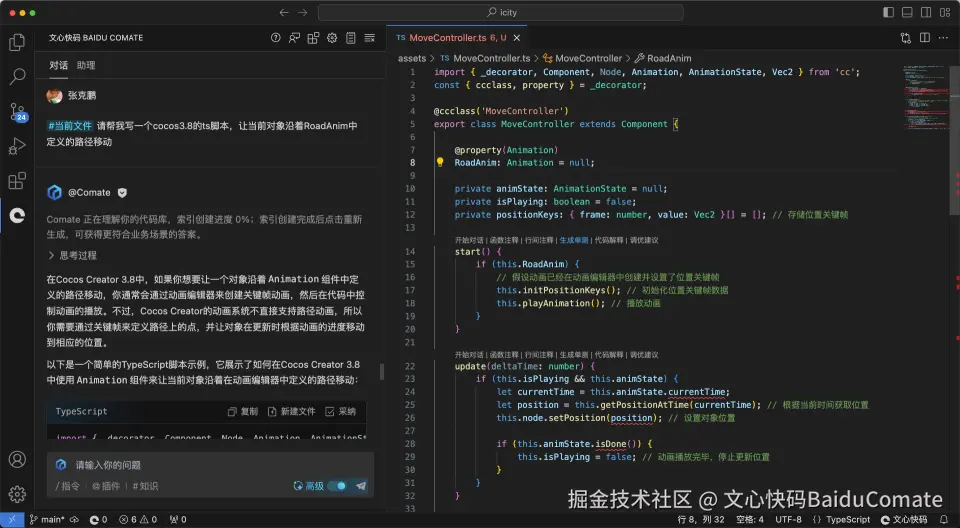Click 函数注释 code lens above start()
960x528 pixels.
pos(504,240)
